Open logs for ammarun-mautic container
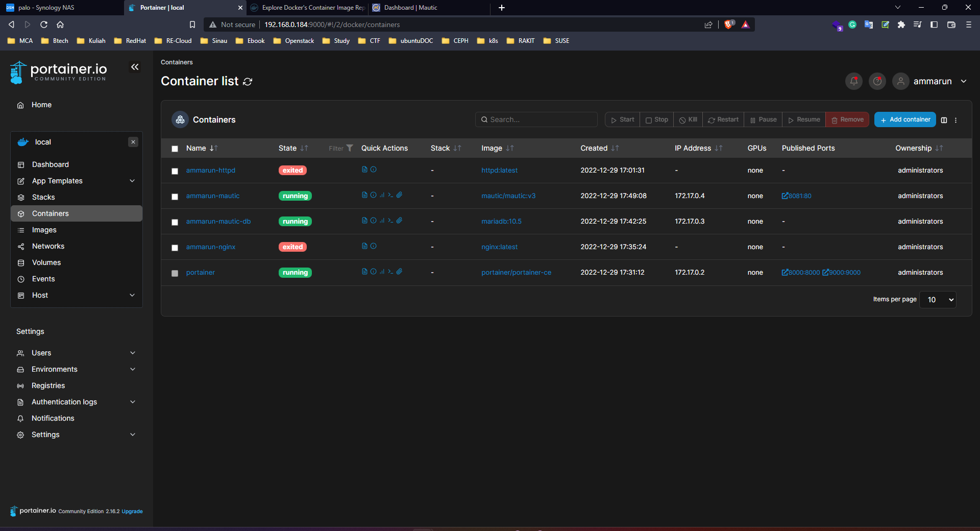The width and height of the screenshot is (980, 531). [364, 195]
